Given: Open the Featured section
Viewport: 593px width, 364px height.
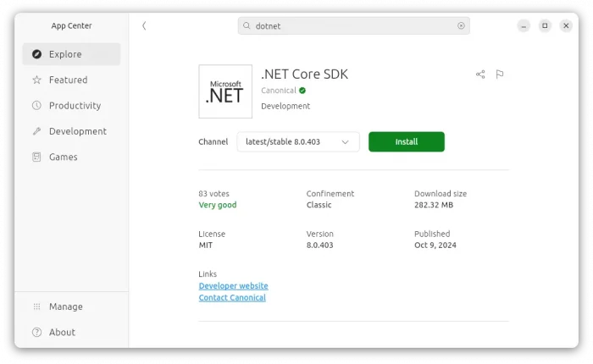Looking at the screenshot, I should 71,80.
